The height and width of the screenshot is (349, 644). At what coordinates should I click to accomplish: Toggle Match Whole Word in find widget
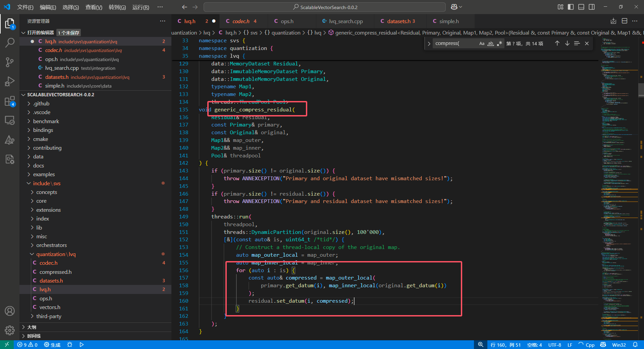point(490,44)
